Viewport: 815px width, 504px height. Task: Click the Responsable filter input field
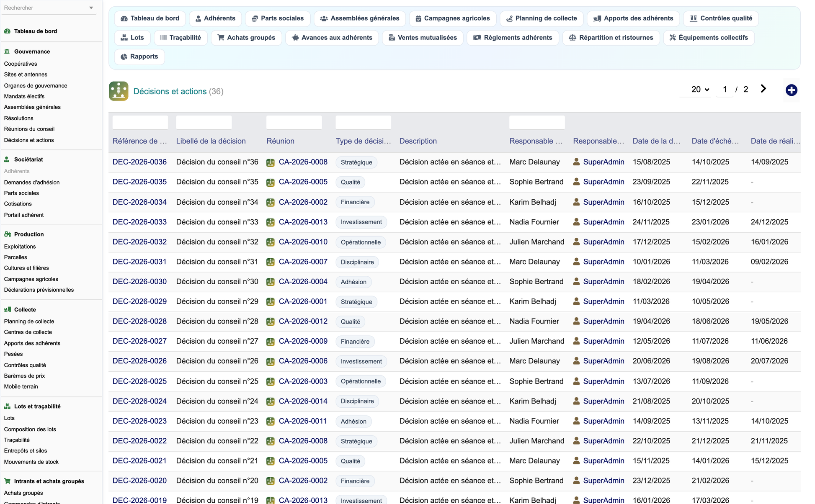(x=537, y=122)
